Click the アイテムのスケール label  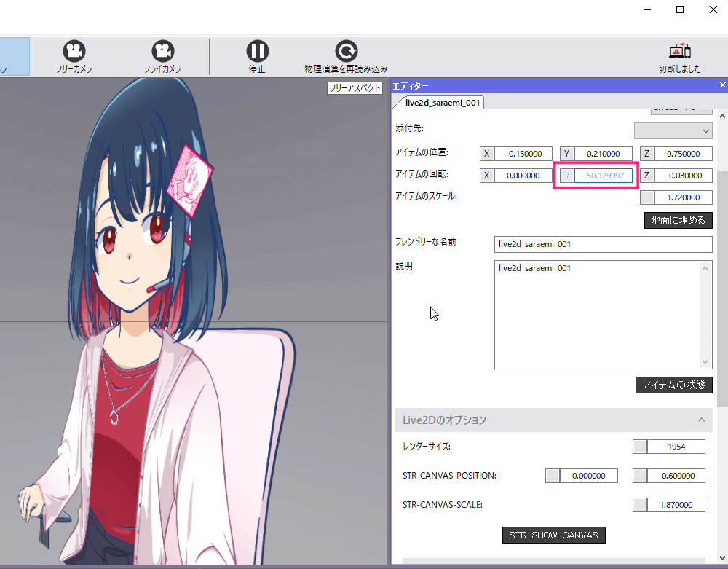click(x=426, y=196)
